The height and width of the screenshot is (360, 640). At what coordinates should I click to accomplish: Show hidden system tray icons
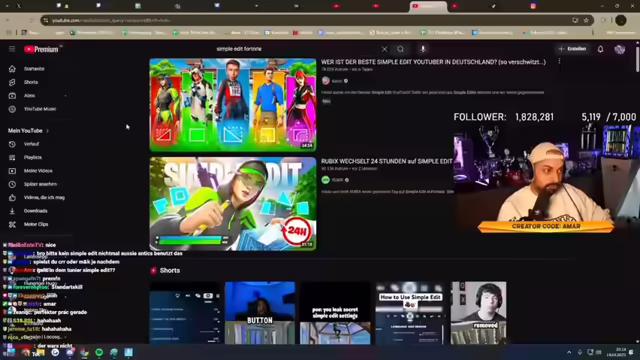[x=569, y=352]
